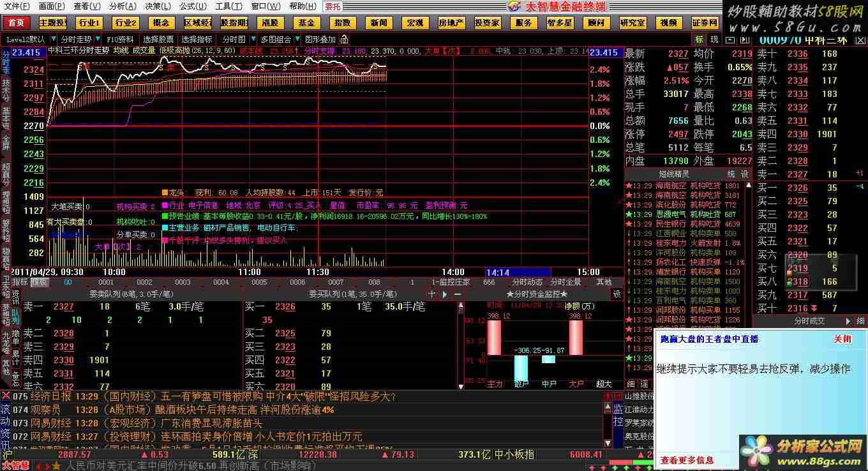This screenshot has width=868, height=471.
Task: Click the plus icon in 委买队列 header
Action: [x=432, y=294]
